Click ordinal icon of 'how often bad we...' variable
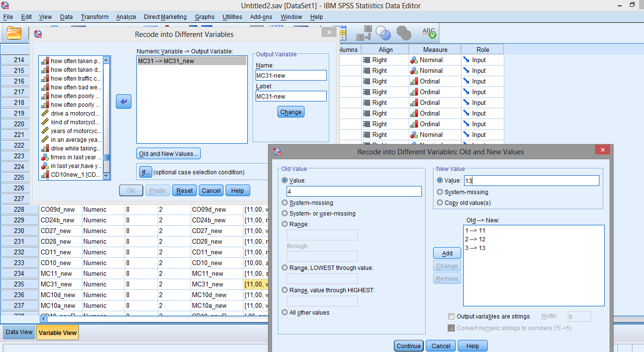 [x=45, y=87]
